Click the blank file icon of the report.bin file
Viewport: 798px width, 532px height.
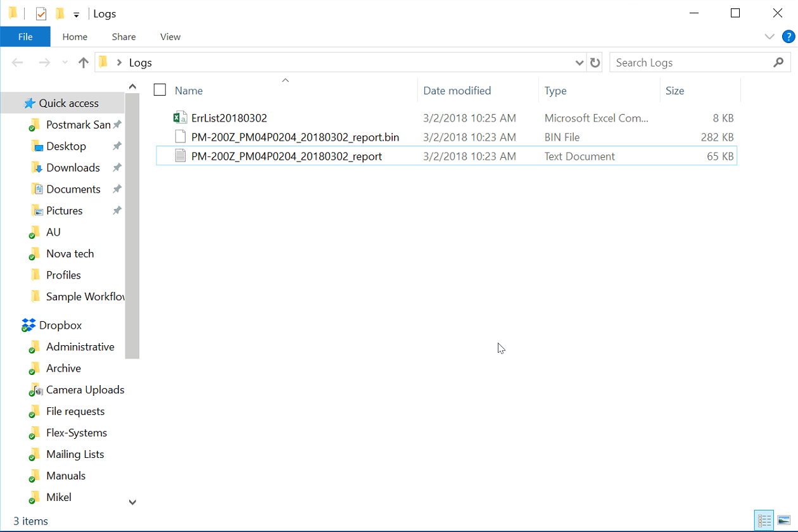pyautogui.click(x=180, y=137)
